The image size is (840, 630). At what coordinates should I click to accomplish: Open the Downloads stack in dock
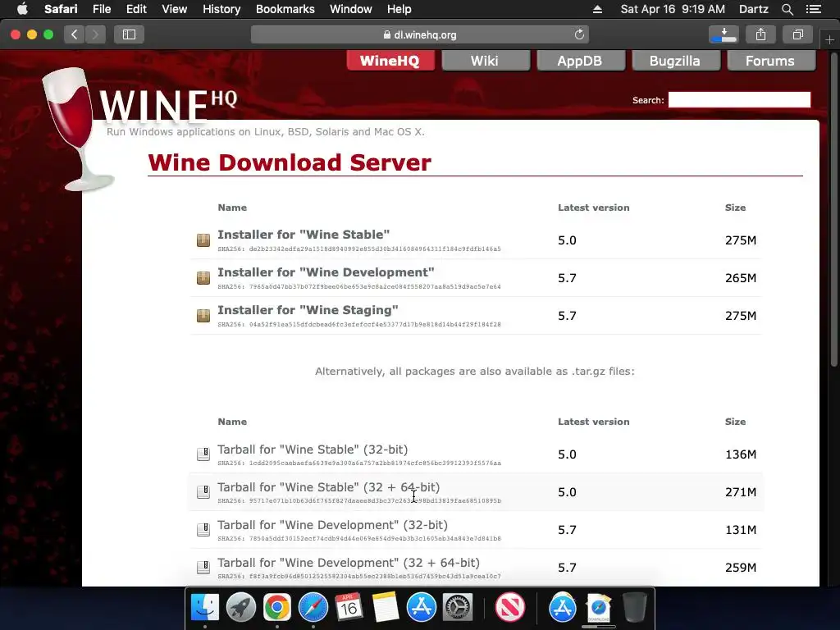(x=598, y=608)
